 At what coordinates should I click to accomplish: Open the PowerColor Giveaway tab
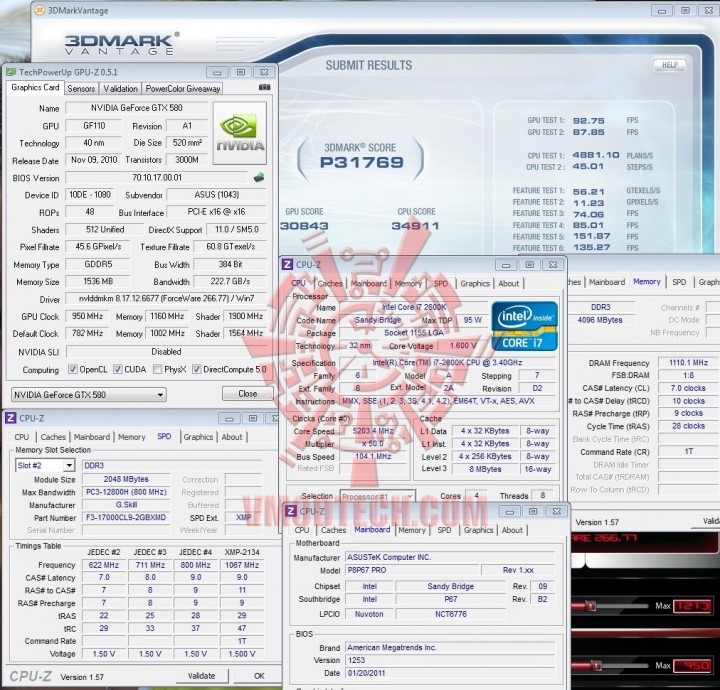click(183, 89)
